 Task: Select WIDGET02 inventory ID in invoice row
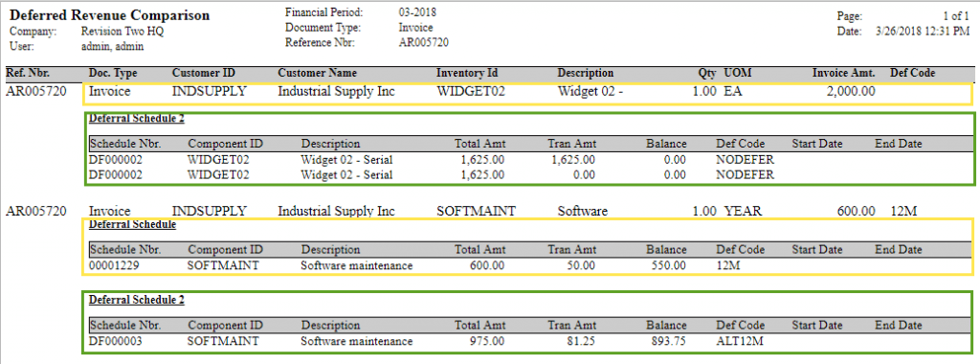(471, 92)
